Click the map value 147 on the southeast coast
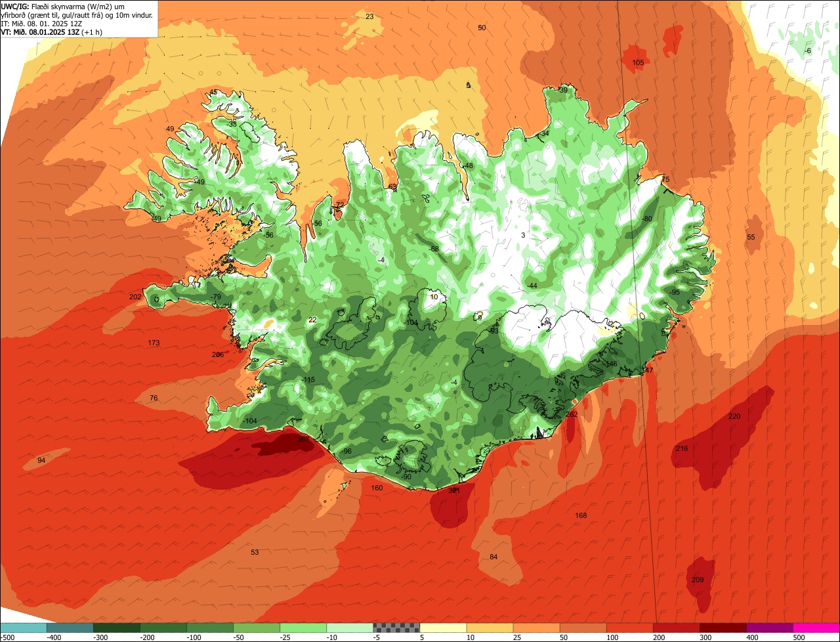 pos(647,370)
